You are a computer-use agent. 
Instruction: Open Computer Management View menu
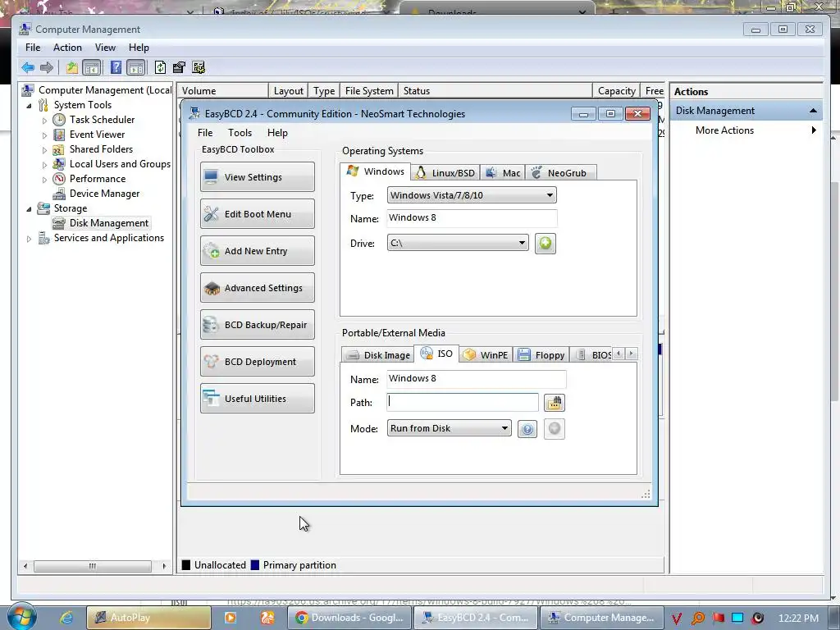106,48
